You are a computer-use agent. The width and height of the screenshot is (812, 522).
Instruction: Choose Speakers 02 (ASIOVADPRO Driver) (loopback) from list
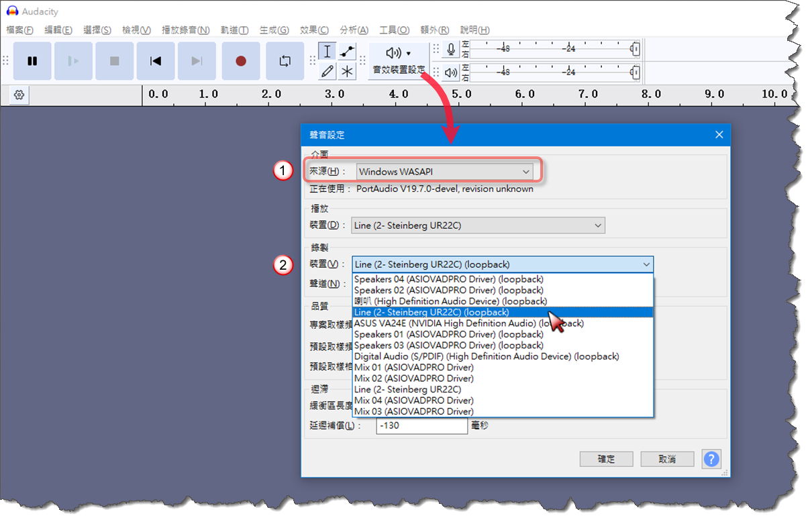503,290
